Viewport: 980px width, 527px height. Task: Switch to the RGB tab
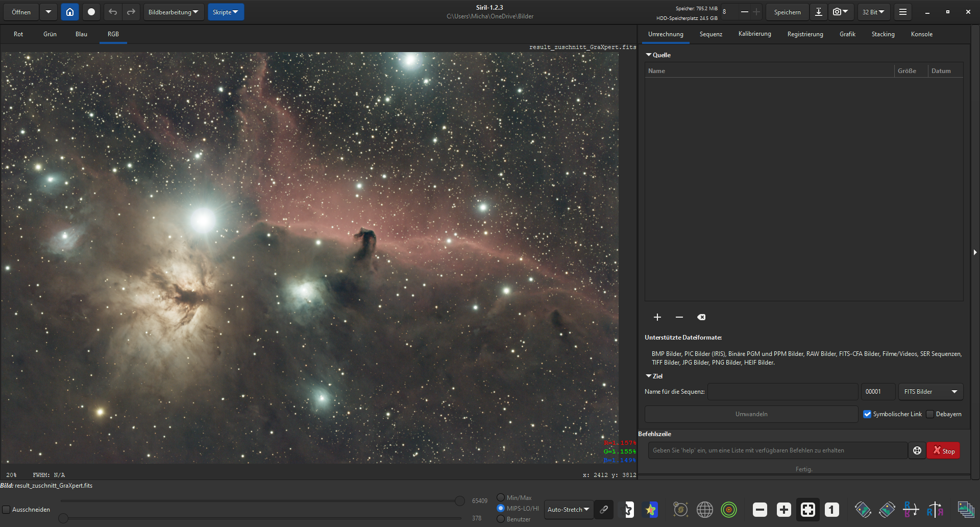(113, 34)
